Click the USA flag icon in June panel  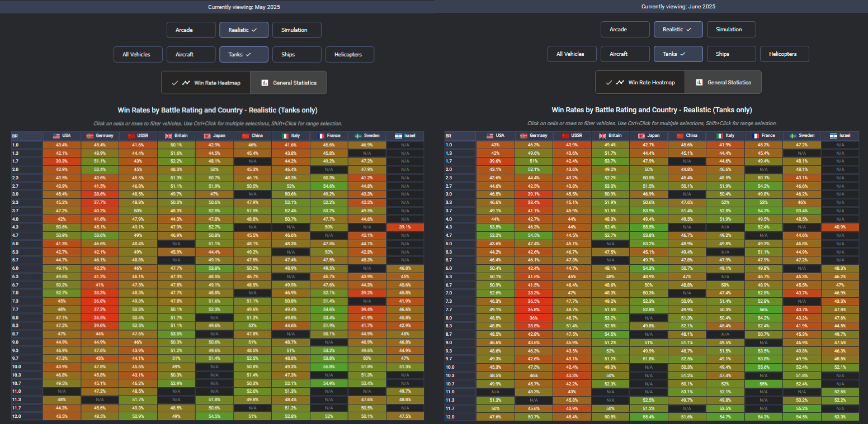point(490,135)
